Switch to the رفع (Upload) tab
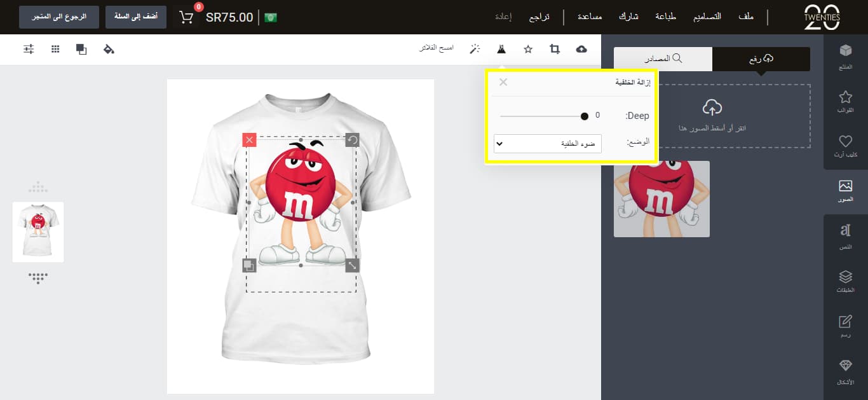Image resolution: width=868 pixels, height=400 pixels. [761, 59]
